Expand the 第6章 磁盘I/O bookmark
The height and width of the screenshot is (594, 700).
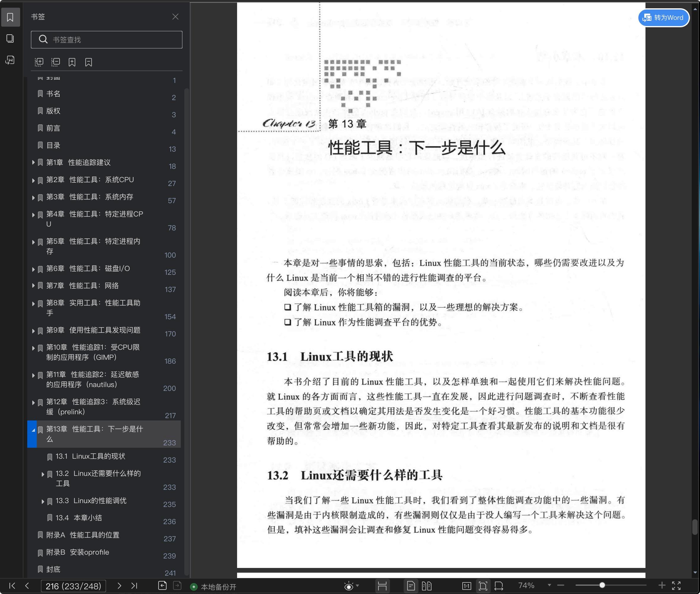[33, 269]
